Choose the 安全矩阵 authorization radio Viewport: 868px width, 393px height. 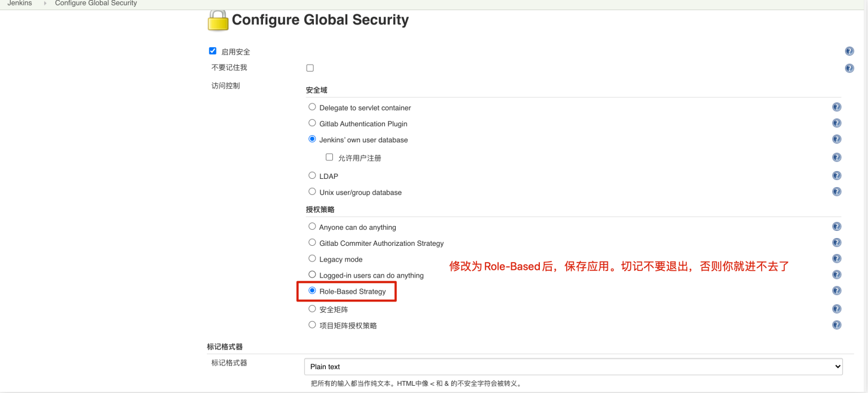click(x=312, y=309)
